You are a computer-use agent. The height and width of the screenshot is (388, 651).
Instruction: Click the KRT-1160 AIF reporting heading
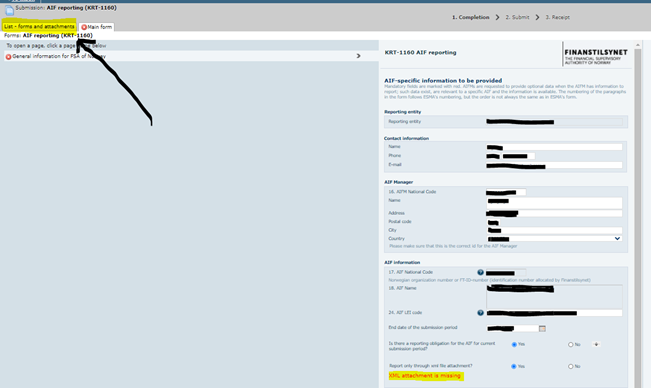pos(420,53)
